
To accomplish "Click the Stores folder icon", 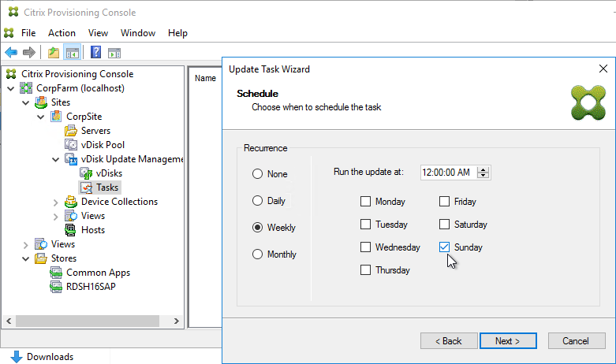I will (41, 258).
